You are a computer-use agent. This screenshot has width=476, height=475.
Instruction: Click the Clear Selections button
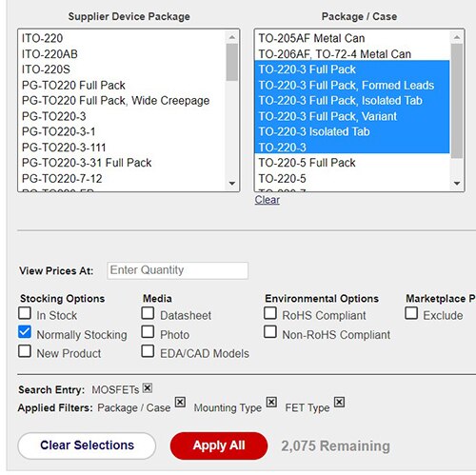(x=87, y=445)
